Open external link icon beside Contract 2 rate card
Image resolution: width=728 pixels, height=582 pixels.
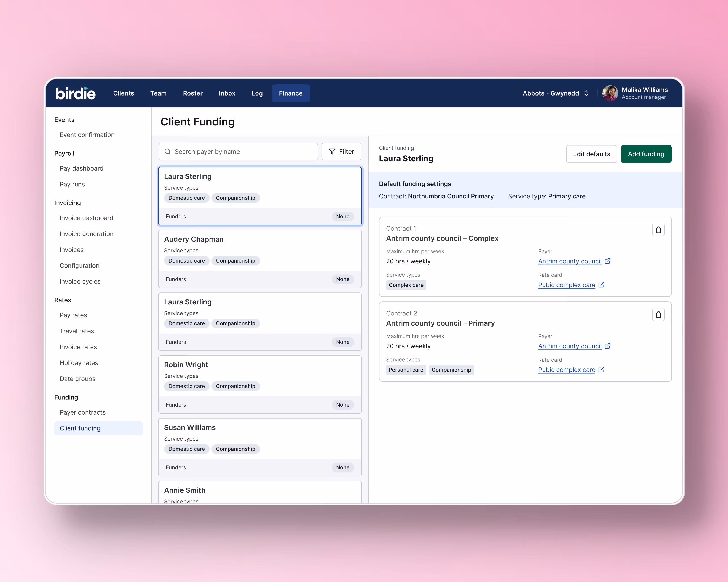[601, 369]
